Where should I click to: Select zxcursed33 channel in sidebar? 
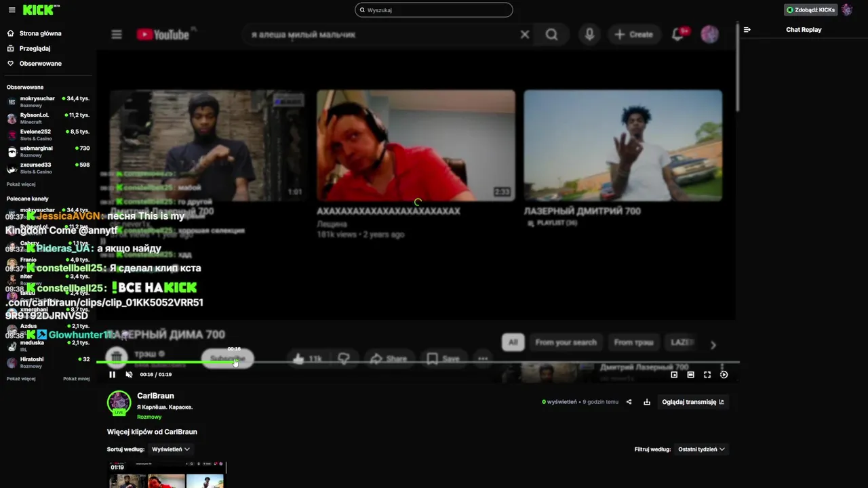(x=47, y=168)
